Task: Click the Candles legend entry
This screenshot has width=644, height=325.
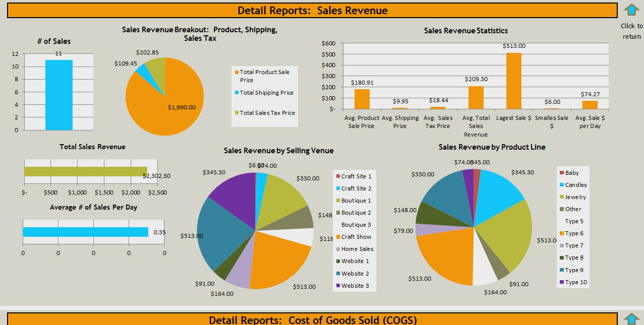Action: (x=575, y=185)
